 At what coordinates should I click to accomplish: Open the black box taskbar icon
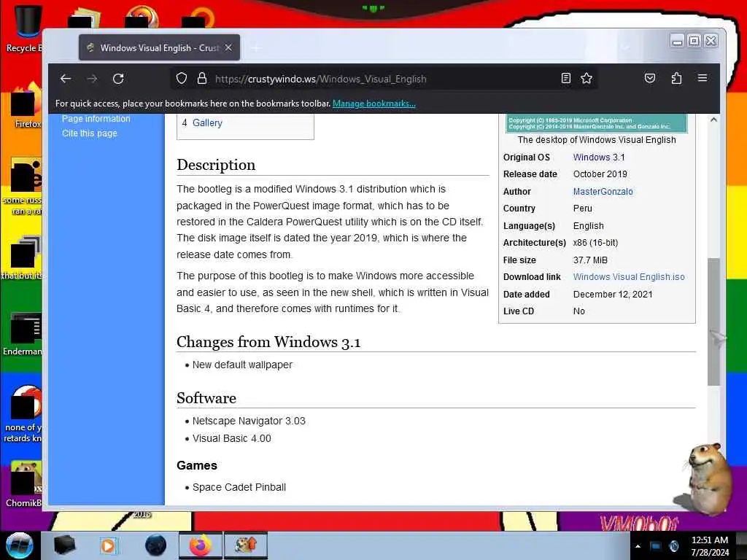pos(65,545)
